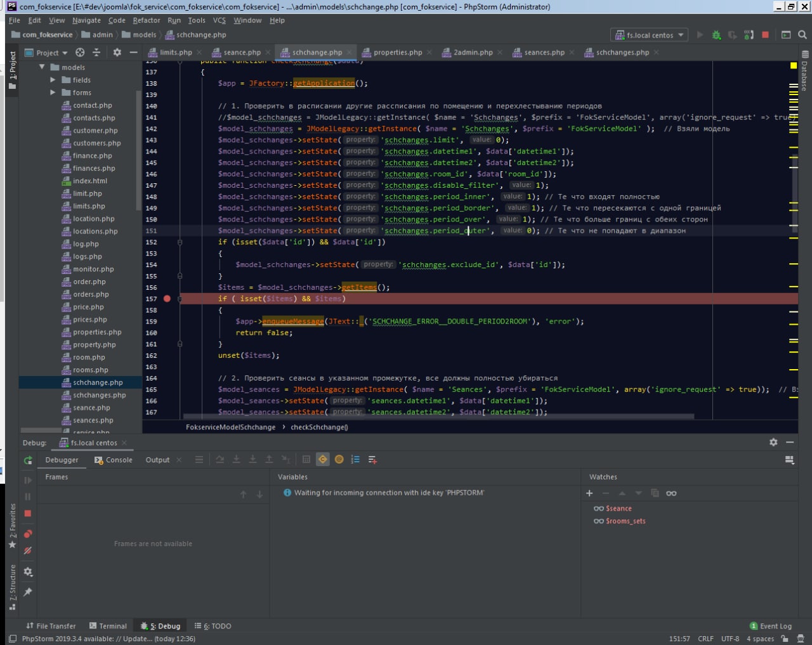812x645 pixels.
Task: Click the project Locate target crosshair icon
Action: [x=80, y=53]
